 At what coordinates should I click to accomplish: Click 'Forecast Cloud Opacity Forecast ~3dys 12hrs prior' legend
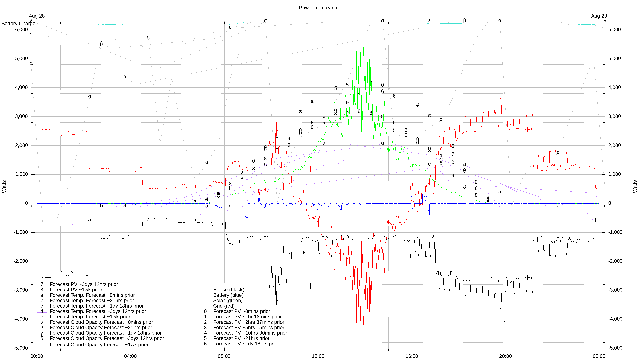pyautogui.click(x=107, y=338)
